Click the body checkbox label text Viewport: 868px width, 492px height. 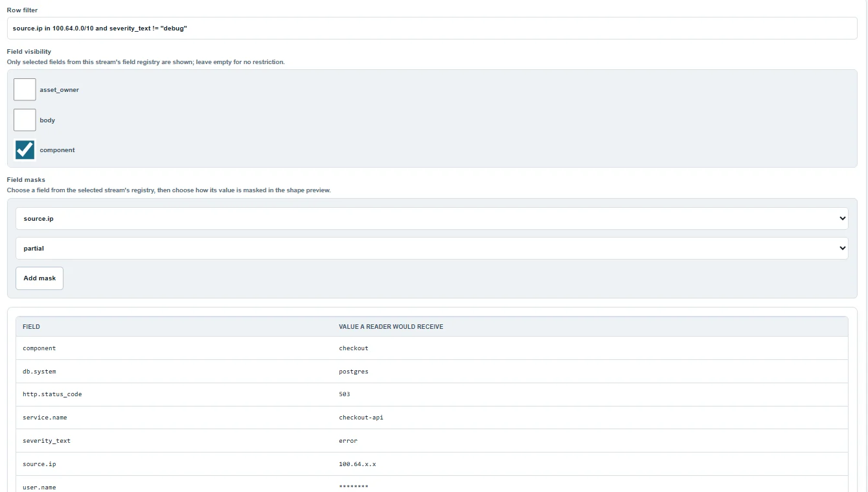(x=47, y=120)
